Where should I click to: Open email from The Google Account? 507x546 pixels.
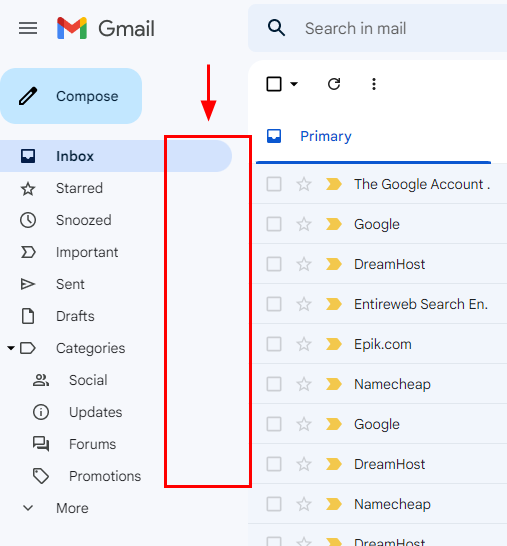click(422, 184)
